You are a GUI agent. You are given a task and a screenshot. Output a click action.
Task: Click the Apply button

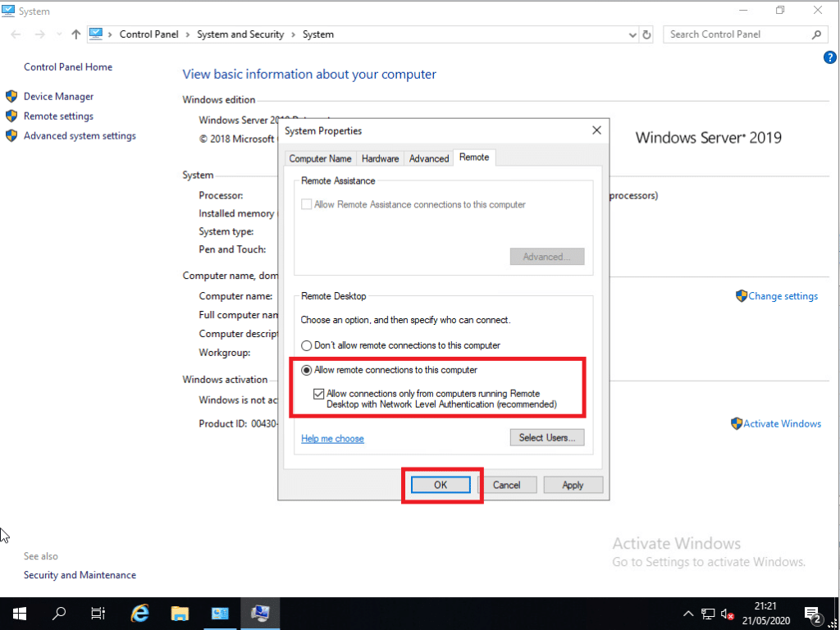[573, 485]
